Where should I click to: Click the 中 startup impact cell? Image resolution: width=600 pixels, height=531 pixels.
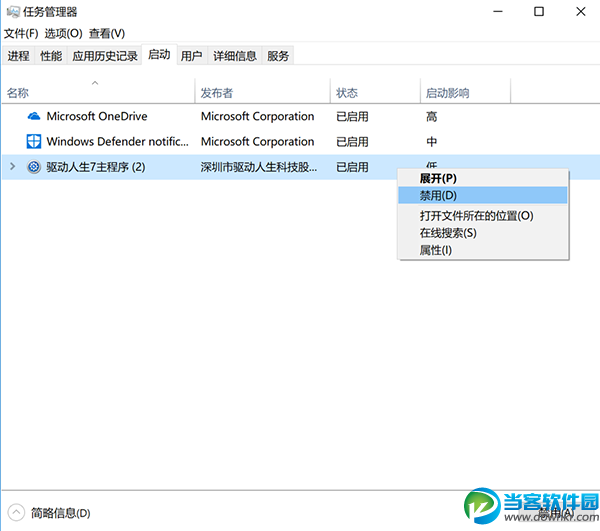431,142
